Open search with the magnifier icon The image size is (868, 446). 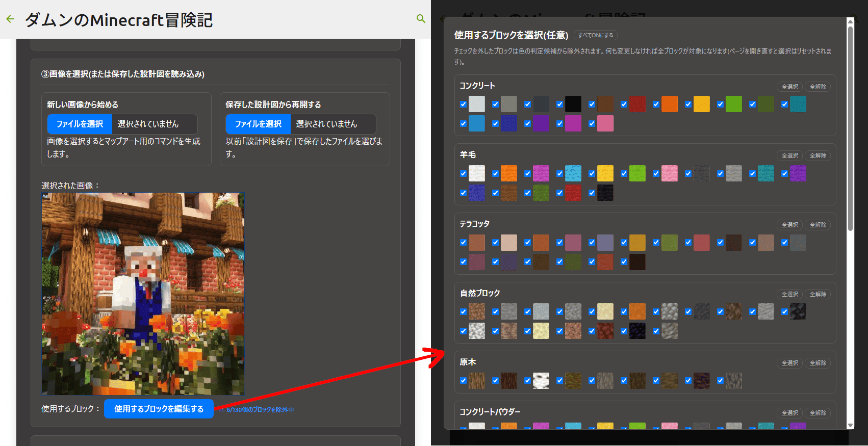(421, 19)
